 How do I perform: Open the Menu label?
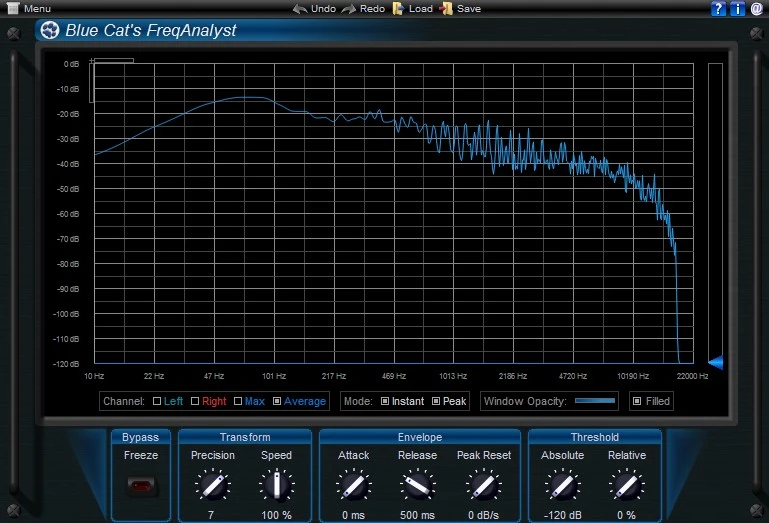37,8
